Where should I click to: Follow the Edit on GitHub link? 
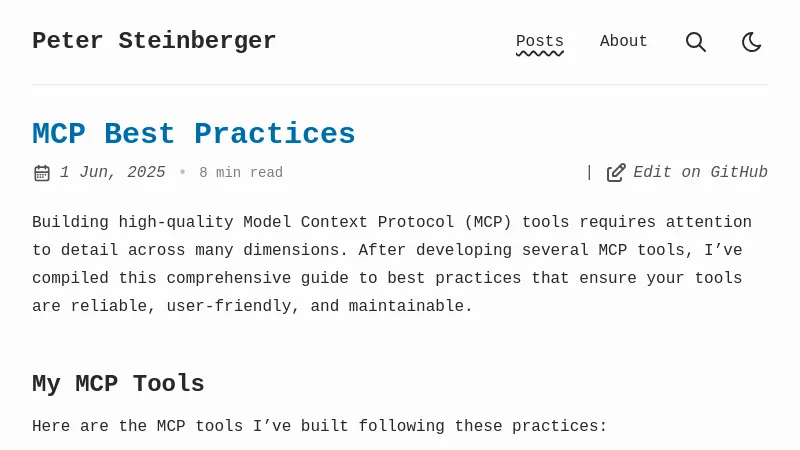pos(700,173)
